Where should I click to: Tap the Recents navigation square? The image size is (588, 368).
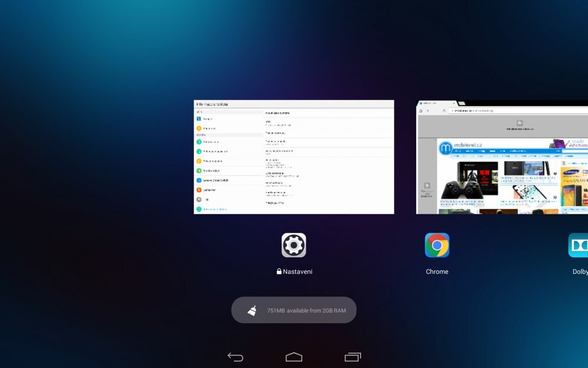tap(353, 357)
